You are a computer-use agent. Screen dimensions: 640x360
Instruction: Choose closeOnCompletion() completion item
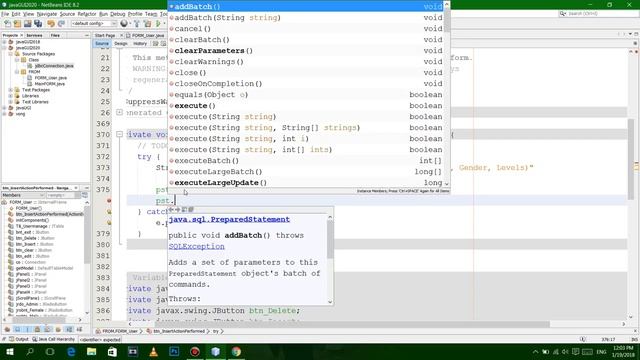(306, 84)
